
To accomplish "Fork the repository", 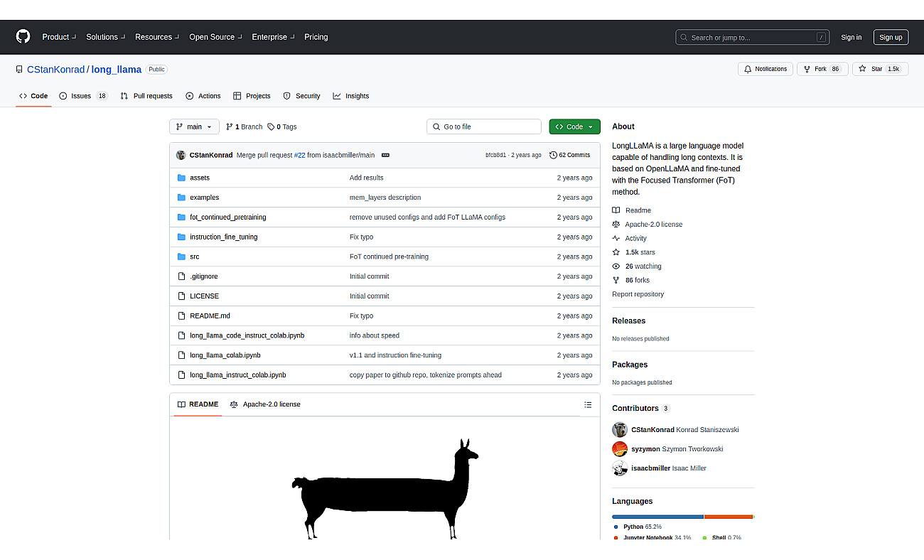I will point(822,69).
